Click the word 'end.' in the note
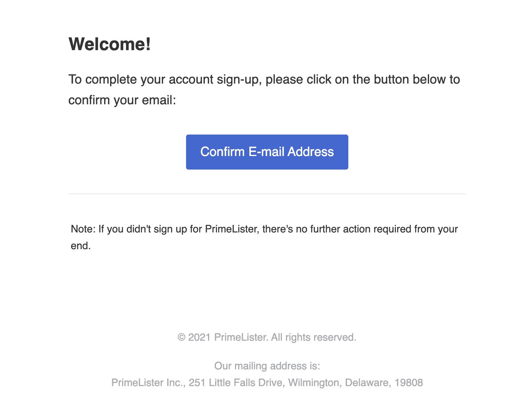532x406 pixels. pyautogui.click(x=81, y=246)
